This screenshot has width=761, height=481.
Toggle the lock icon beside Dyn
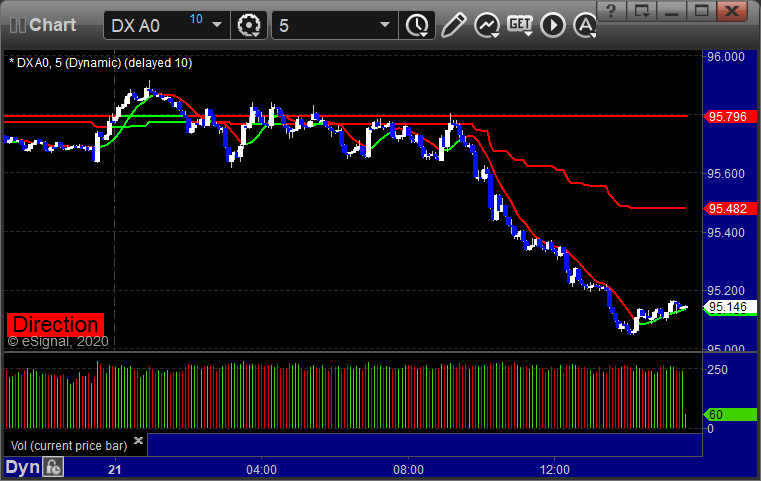pos(53,467)
